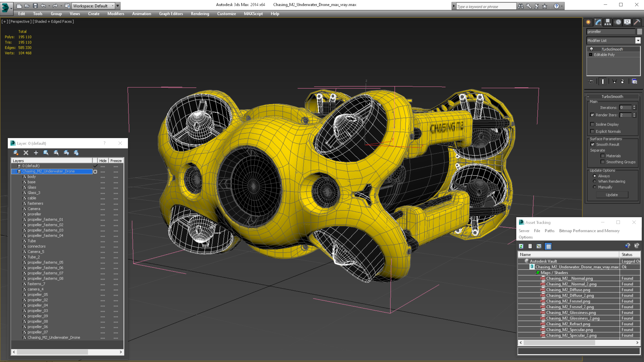Enable Explicit Normals checkbox
The height and width of the screenshot is (362, 644).
pyautogui.click(x=592, y=131)
